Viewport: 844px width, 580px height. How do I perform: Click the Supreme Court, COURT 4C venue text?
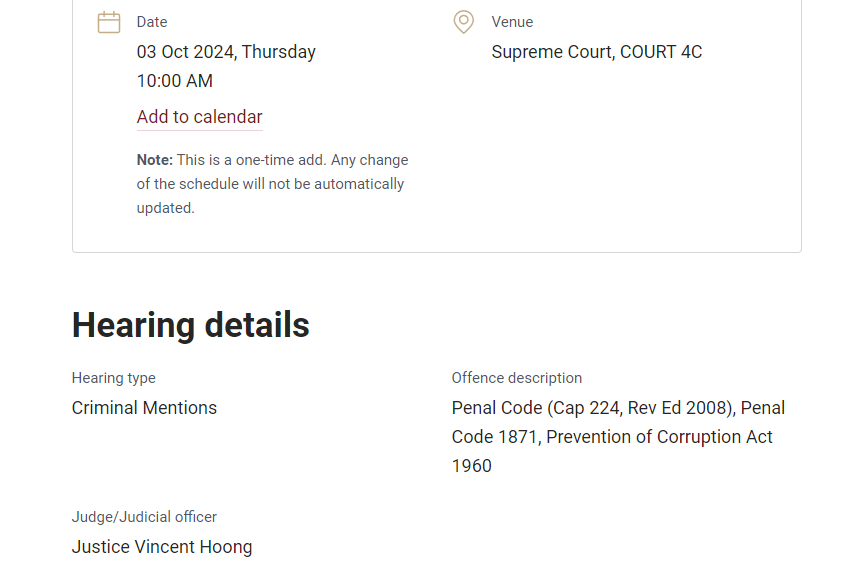point(596,52)
